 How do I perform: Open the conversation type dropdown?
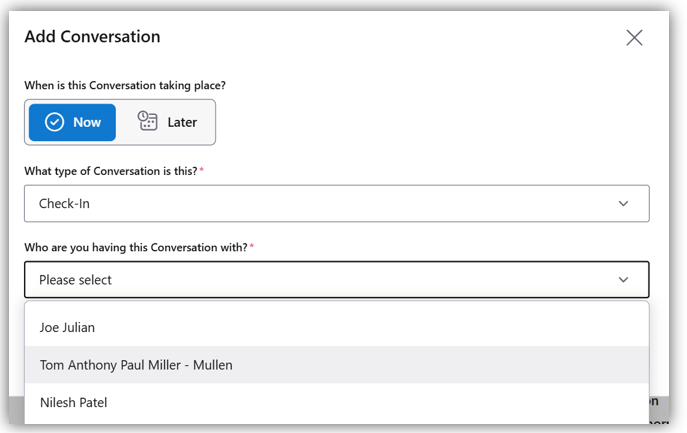coord(336,204)
